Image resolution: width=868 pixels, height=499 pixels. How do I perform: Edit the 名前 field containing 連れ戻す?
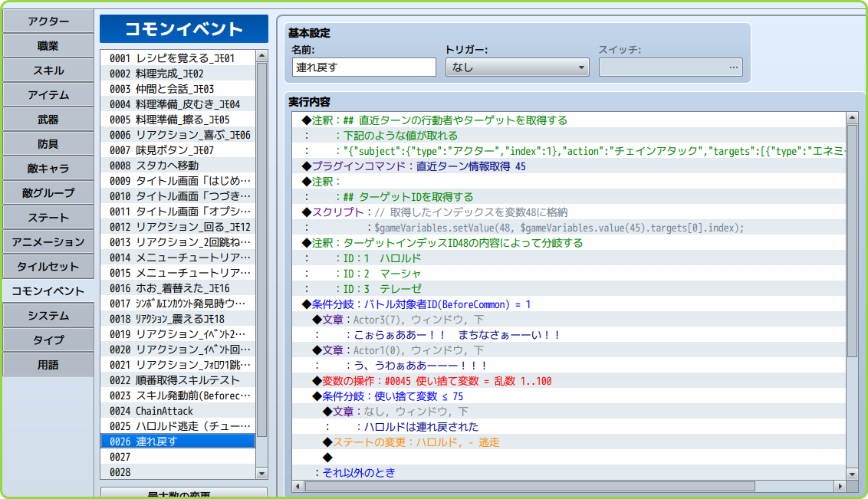[363, 67]
